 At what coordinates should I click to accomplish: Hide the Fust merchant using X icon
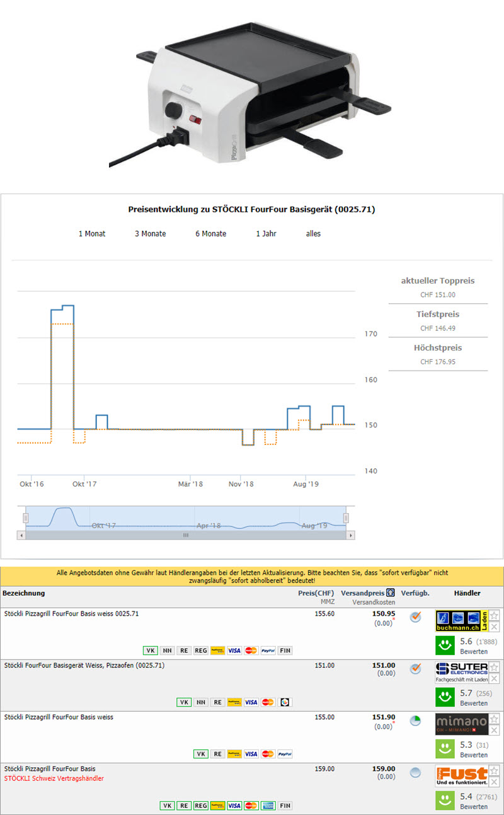tap(495, 782)
